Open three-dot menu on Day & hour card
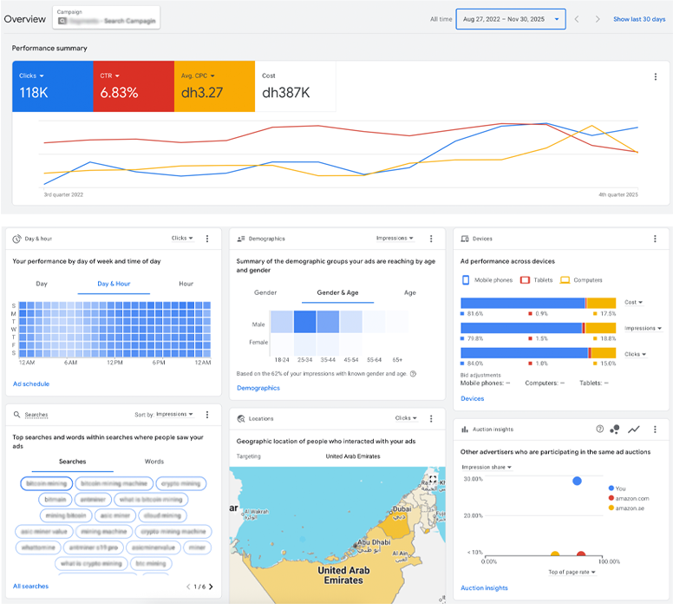The image size is (673, 616). click(206, 239)
